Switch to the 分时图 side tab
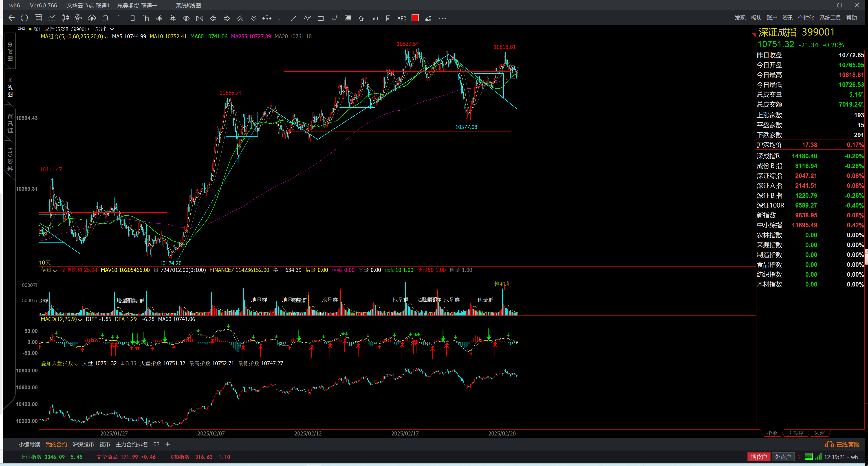 pyautogui.click(x=10, y=52)
